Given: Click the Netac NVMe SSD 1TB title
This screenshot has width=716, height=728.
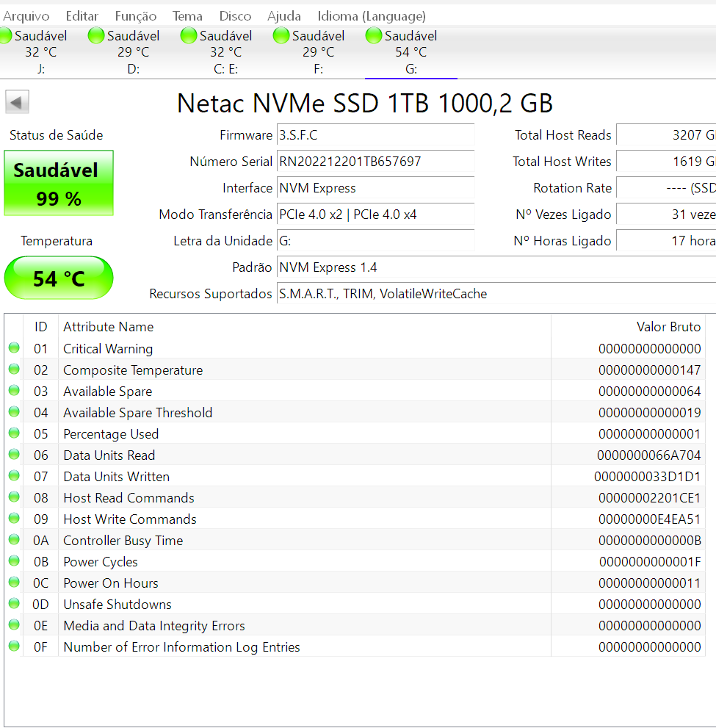Looking at the screenshot, I should [x=365, y=103].
